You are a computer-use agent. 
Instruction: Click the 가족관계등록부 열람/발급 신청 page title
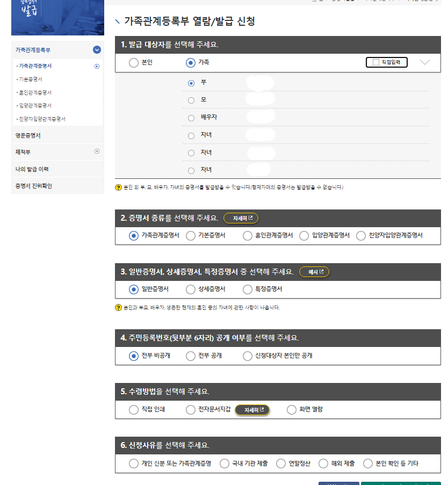[189, 21]
